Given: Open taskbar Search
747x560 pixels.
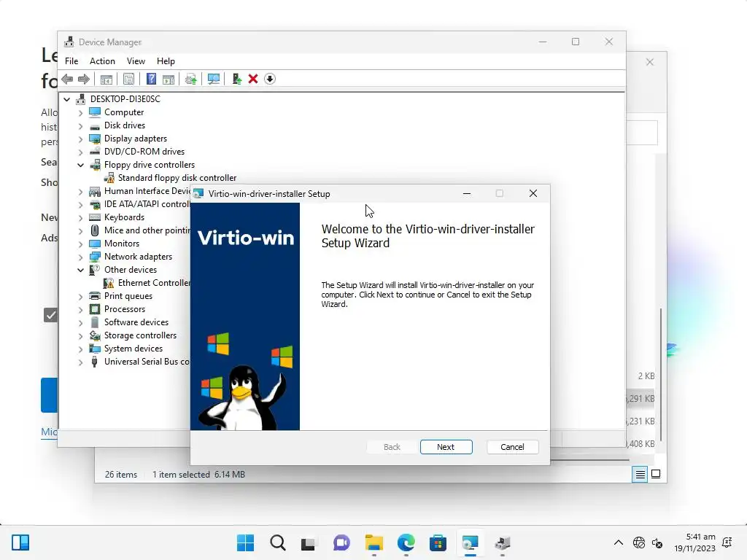Looking at the screenshot, I should pyautogui.click(x=278, y=542).
